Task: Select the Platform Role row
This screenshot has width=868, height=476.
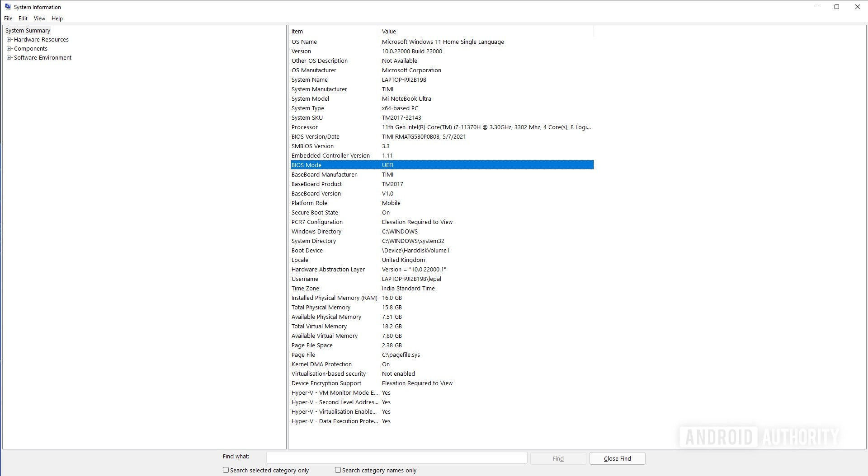Action: (x=442, y=203)
